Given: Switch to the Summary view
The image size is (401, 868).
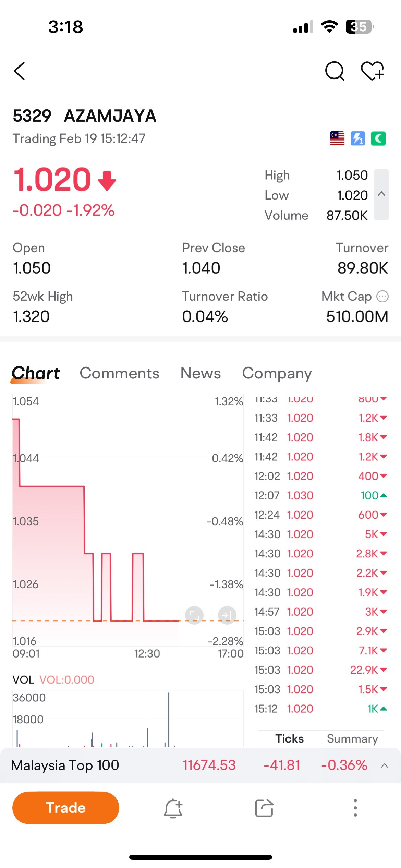Looking at the screenshot, I should tap(352, 738).
